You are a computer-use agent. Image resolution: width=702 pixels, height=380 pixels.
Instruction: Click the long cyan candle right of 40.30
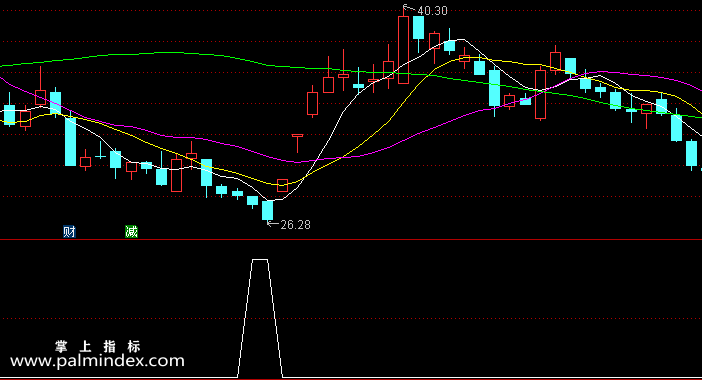pos(419,29)
